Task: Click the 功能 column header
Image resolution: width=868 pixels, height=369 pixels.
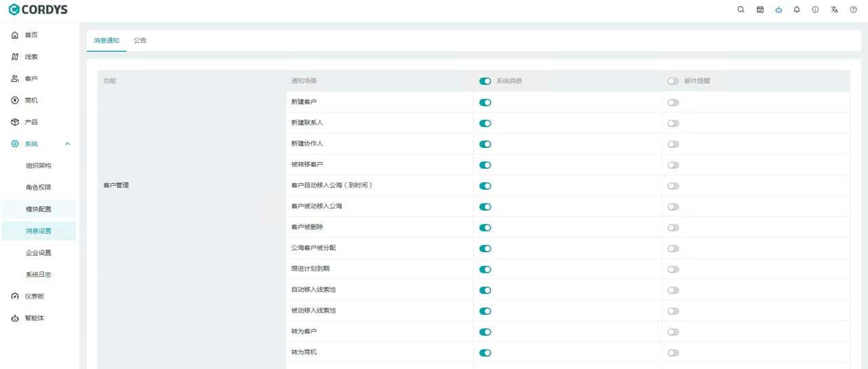Action: point(110,81)
